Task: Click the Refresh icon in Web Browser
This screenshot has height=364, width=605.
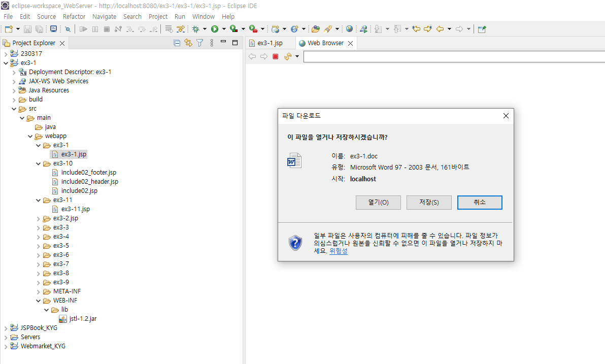Action: point(287,56)
